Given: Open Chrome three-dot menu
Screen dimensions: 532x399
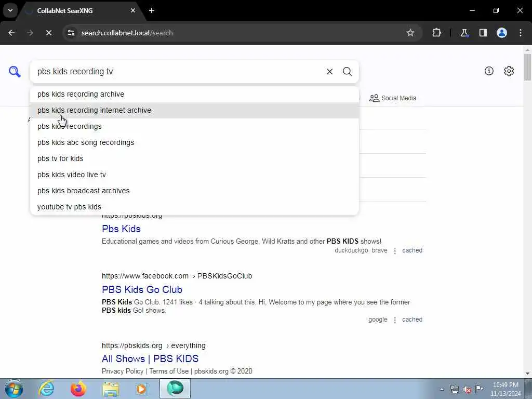Looking at the screenshot, I should click(x=521, y=33).
